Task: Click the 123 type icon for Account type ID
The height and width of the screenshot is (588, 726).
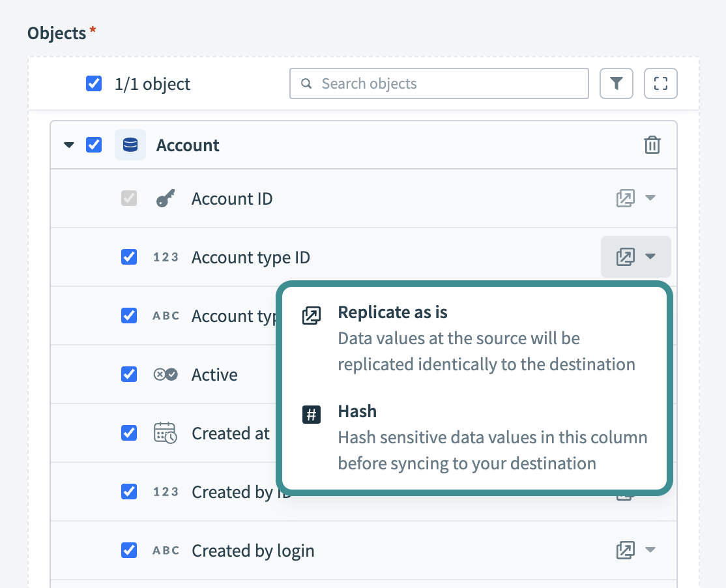Action: [x=166, y=257]
